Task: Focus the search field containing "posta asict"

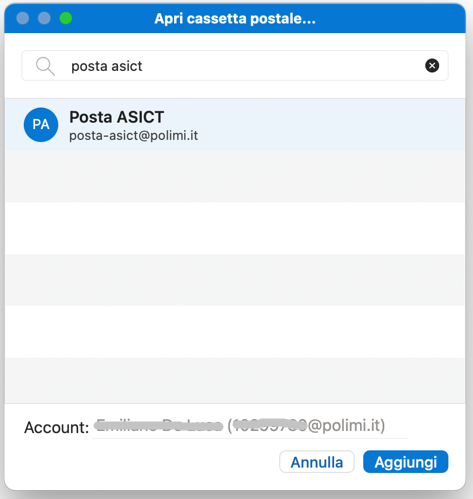Action: 235,66
